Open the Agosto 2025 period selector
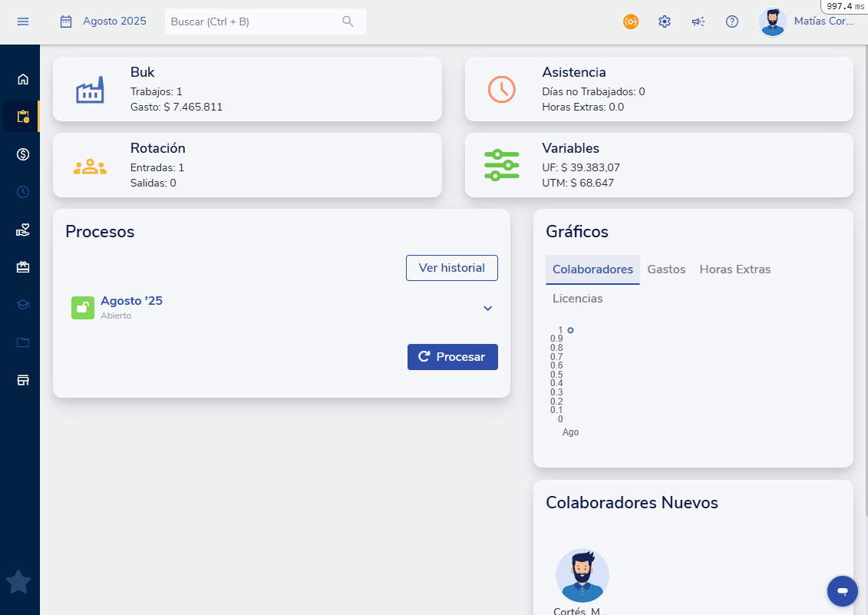Screen dimensions: 868x615 pyautogui.click(x=104, y=21)
